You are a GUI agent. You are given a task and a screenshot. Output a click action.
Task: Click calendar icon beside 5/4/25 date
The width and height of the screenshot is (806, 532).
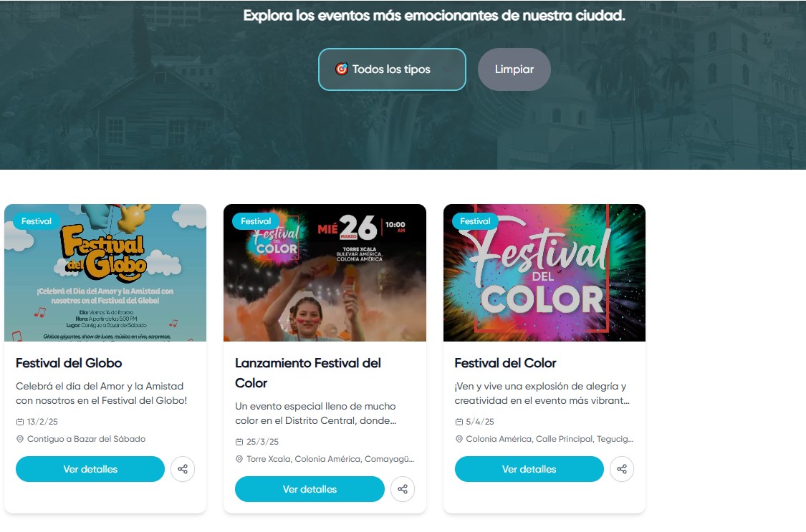click(x=459, y=422)
